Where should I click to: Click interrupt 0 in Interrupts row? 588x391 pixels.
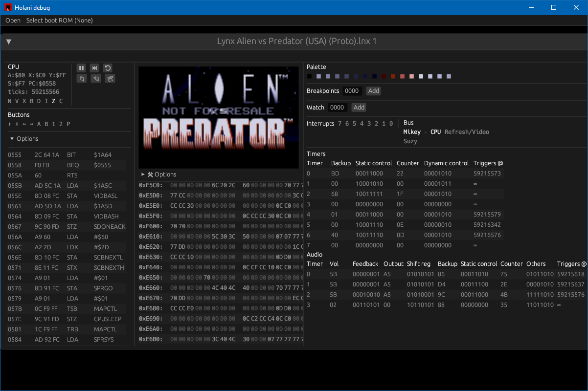pyautogui.click(x=391, y=124)
